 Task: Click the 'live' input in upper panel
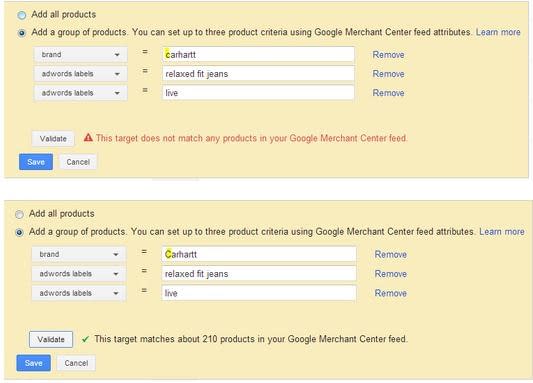click(x=258, y=93)
